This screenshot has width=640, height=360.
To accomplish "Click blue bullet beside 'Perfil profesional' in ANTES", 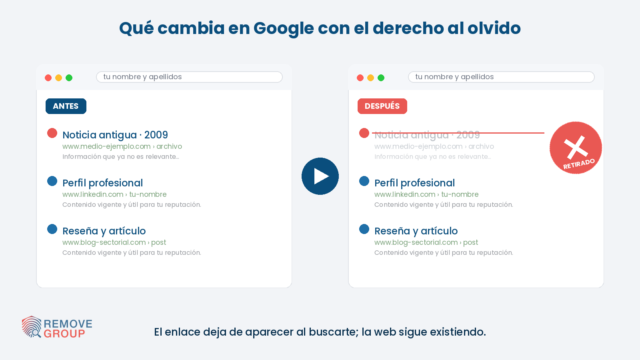I will click(52, 181).
